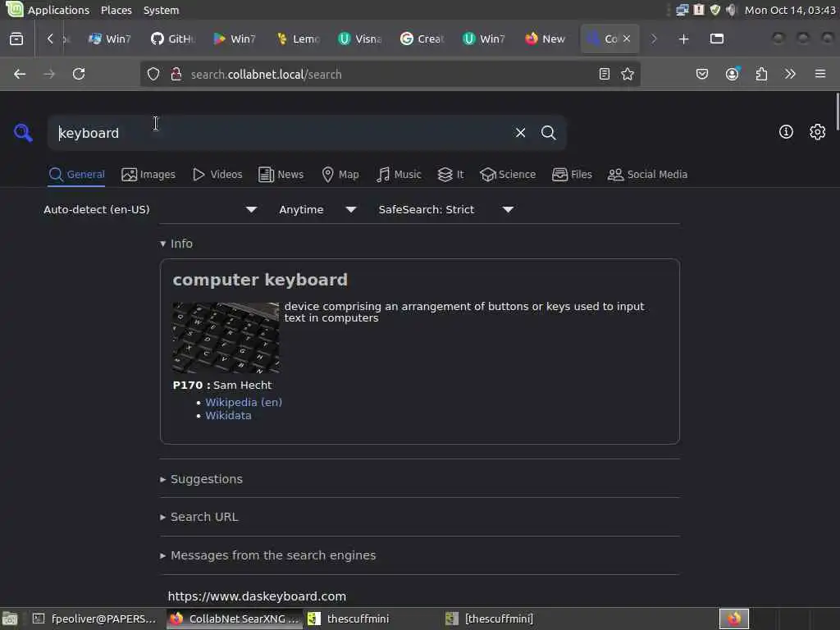Click network icon in system tray
This screenshot has width=840, height=630.
pos(682,10)
